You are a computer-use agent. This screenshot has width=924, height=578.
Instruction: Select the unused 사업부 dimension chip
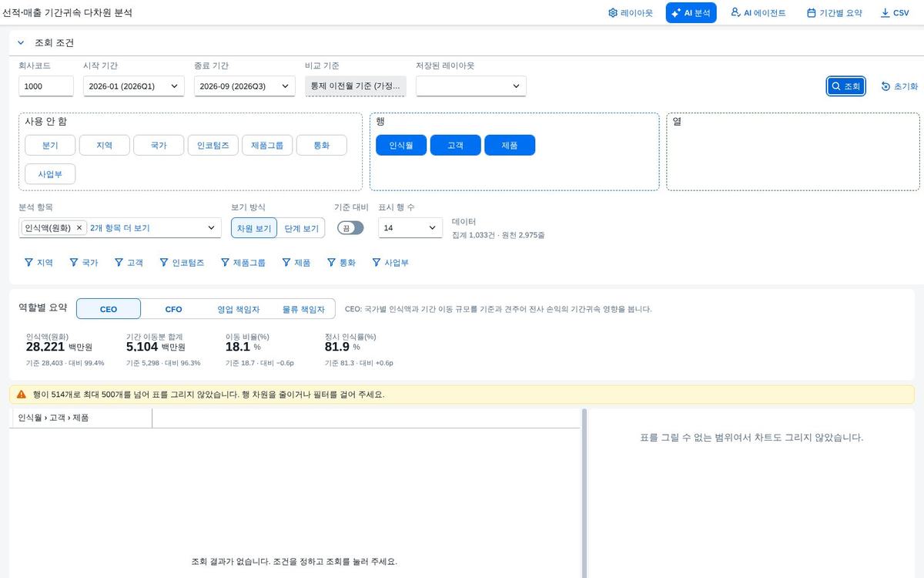(50, 174)
